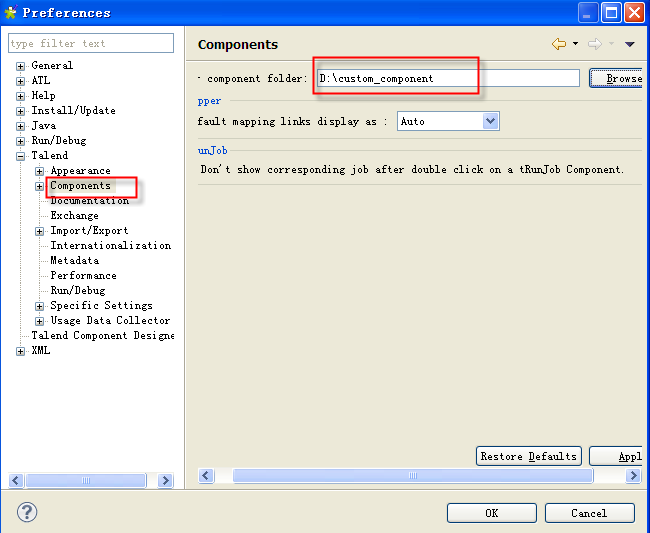
Task: Click the Apply button
Action: click(x=616, y=456)
